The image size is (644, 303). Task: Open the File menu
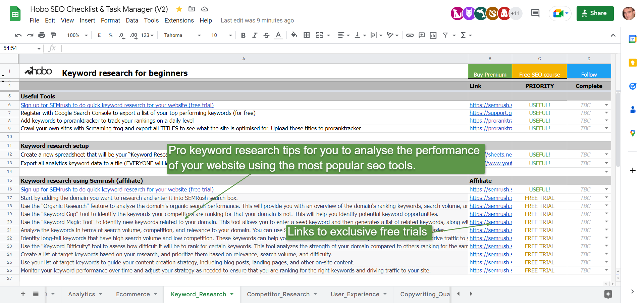point(35,20)
